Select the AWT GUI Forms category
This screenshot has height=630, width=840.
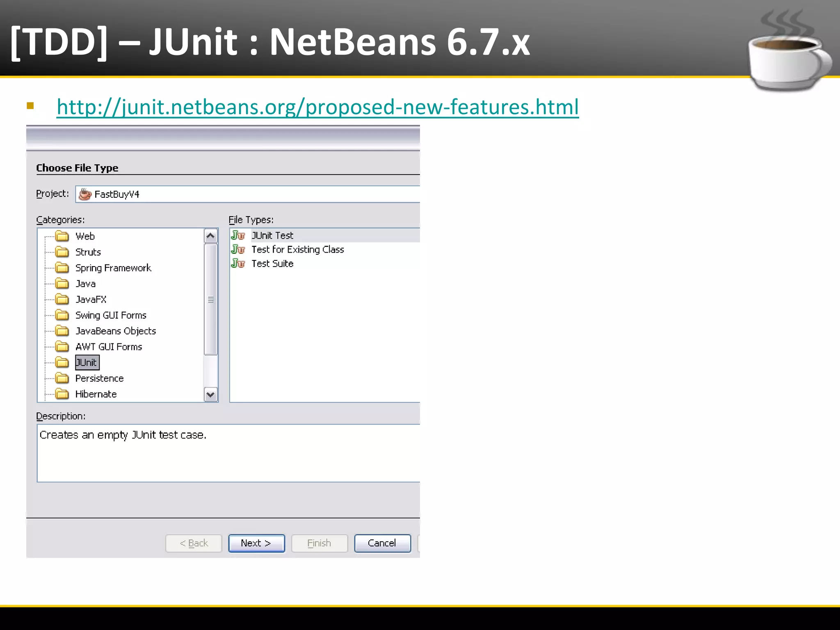coord(109,347)
